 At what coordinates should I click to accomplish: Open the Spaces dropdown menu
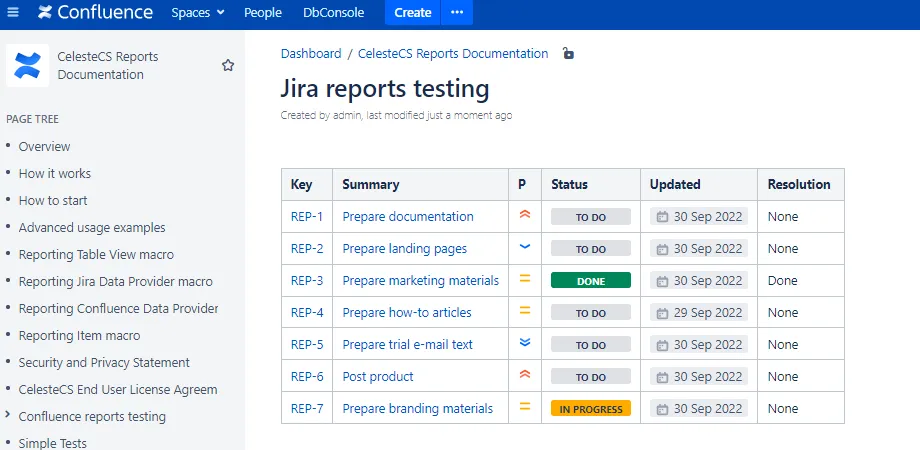click(x=198, y=12)
